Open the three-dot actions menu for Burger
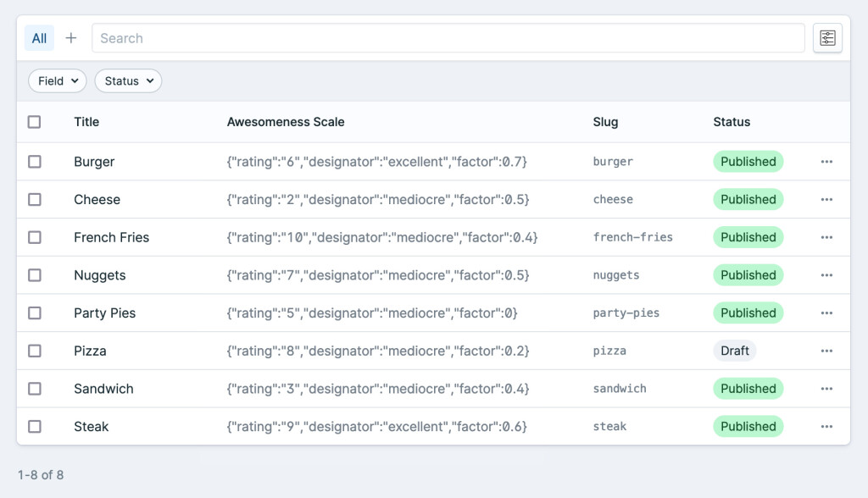The image size is (868, 498). (x=826, y=162)
